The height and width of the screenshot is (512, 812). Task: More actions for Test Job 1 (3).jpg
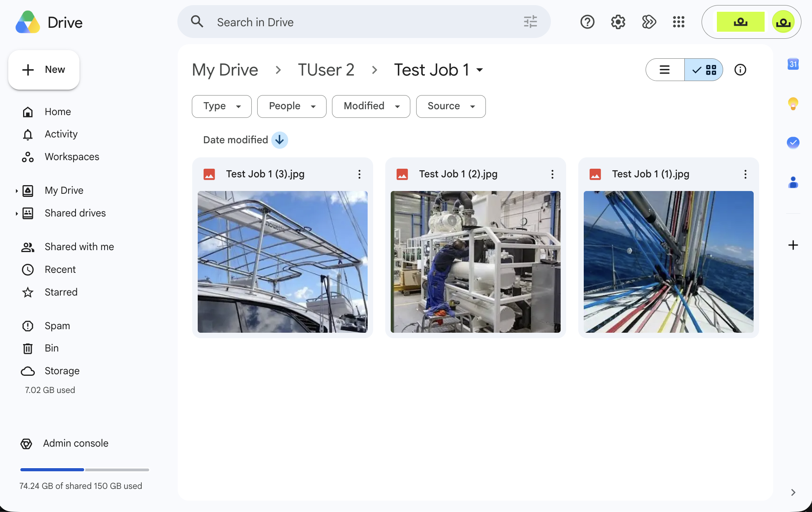point(359,174)
